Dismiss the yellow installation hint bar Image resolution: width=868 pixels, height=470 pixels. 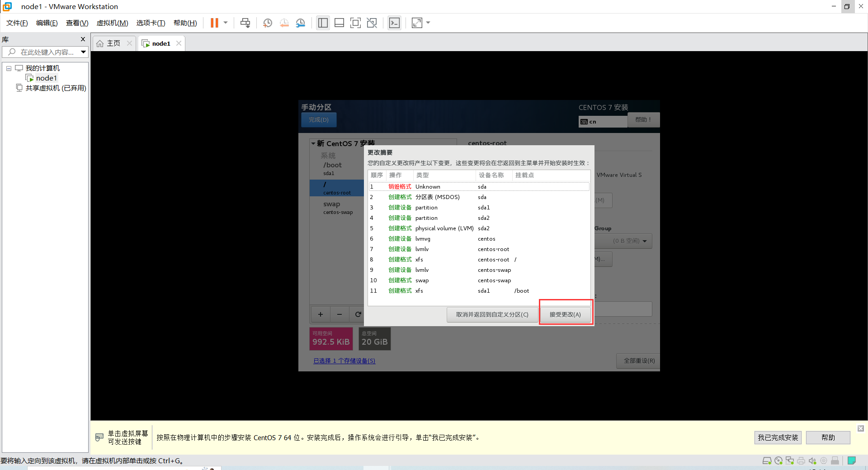point(861,428)
